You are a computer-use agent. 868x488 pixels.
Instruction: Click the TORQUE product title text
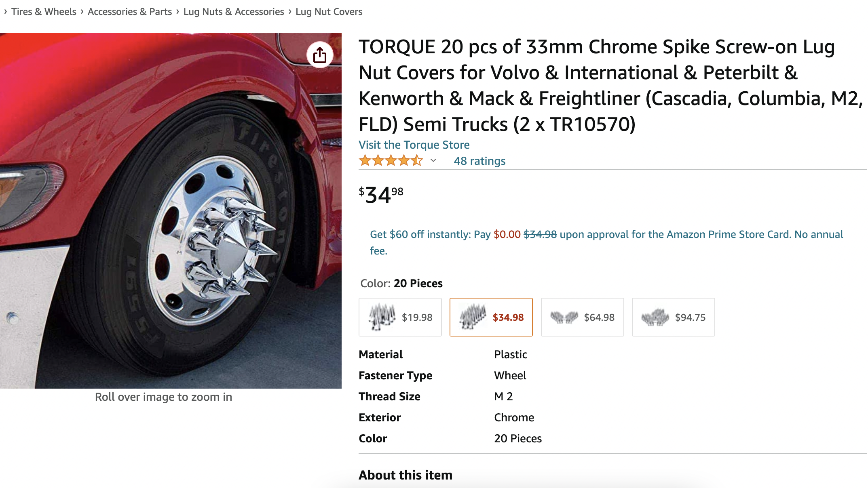coord(610,85)
